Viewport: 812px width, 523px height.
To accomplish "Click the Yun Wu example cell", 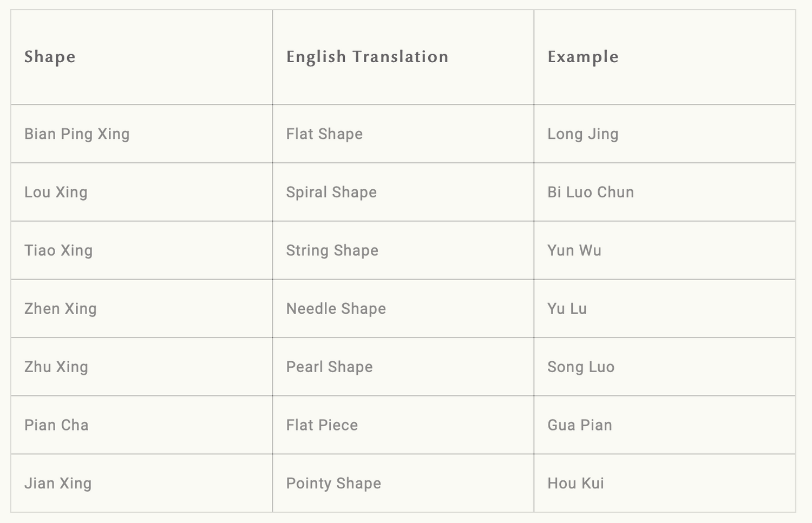I will (x=665, y=250).
